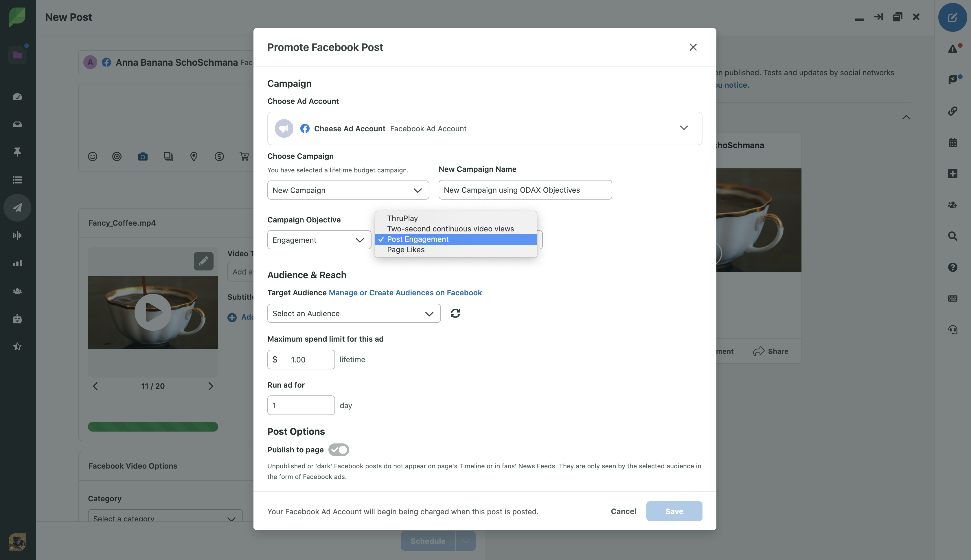Select the paper plane publishing icon
The width and height of the screenshot is (971, 560).
[17, 208]
